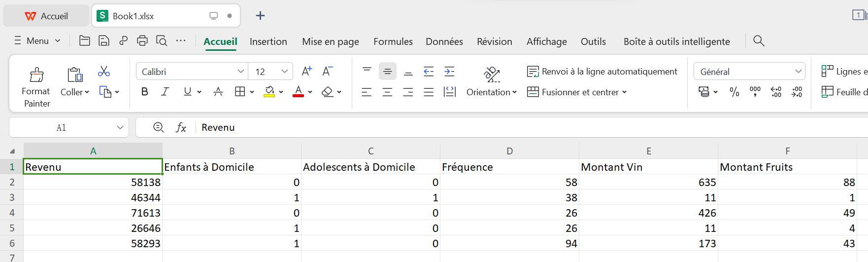
Task: Apply the red font color swatch
Action: (x=298, y=92)
